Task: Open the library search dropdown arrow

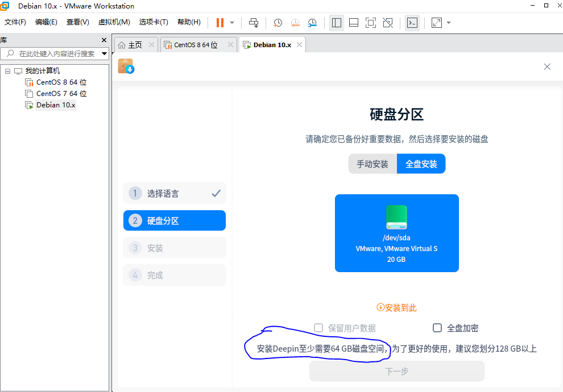Action: pos(104,54)
